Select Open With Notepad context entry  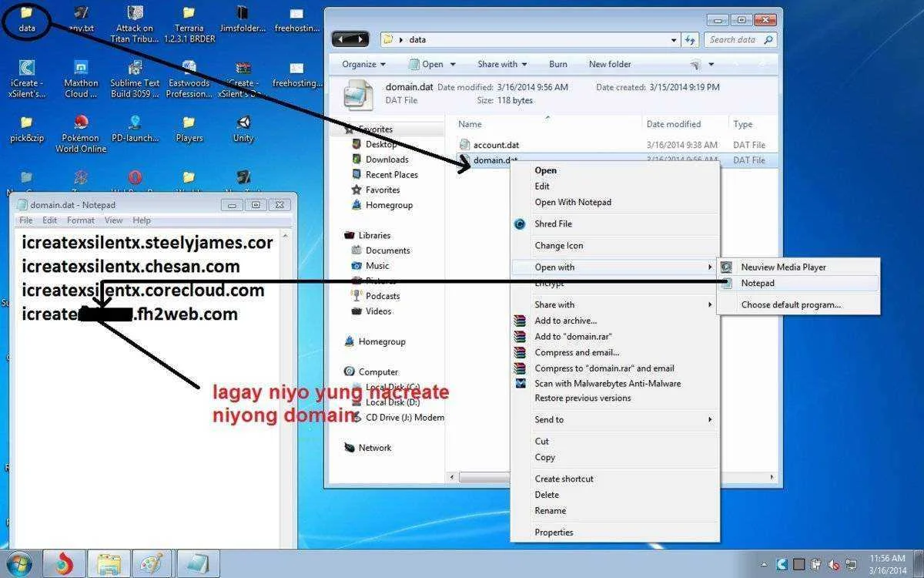[x=615, y=202]
